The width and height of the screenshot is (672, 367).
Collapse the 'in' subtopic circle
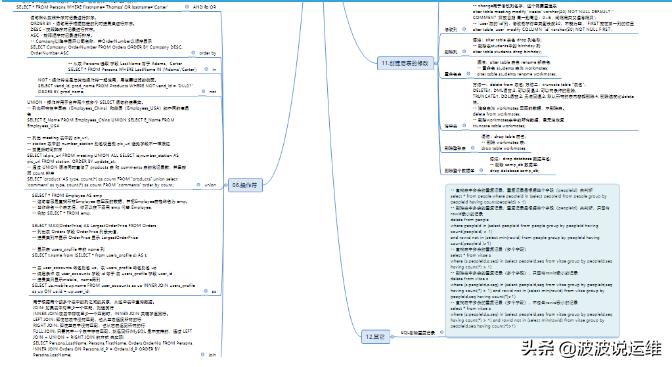click(x=206, y=69)
